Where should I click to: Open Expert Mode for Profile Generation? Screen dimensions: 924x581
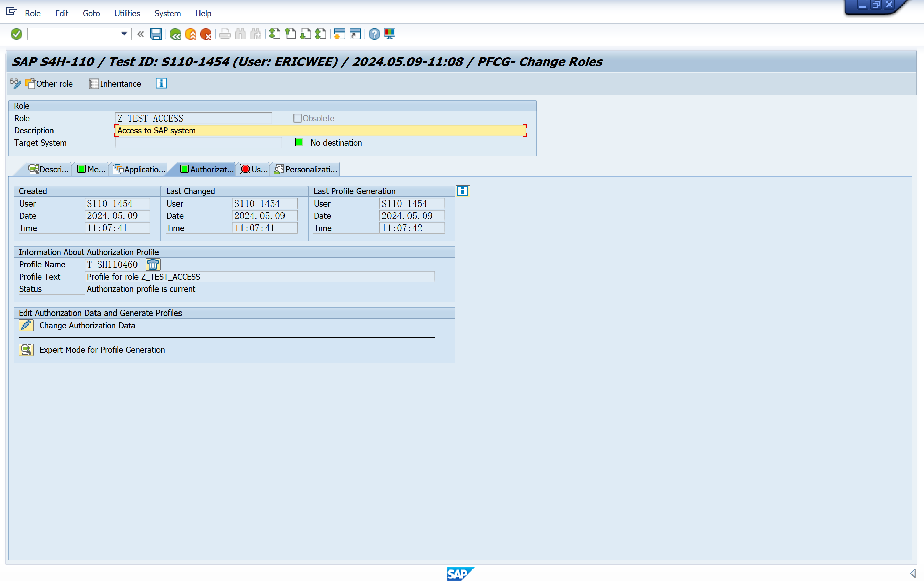tap(26, 349)
